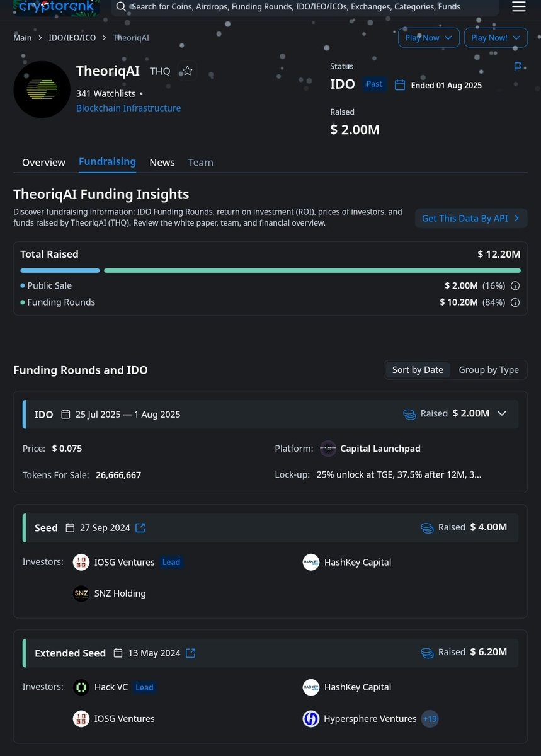
Task: Select Sort by Date option
Action: click(x=418, y=370)
